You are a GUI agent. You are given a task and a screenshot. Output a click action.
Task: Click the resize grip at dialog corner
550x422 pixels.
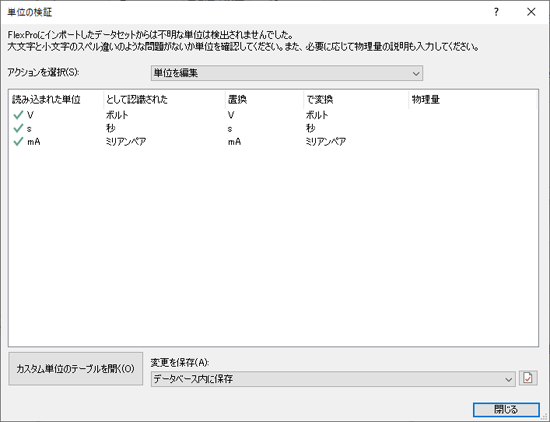tap(546, 418)
